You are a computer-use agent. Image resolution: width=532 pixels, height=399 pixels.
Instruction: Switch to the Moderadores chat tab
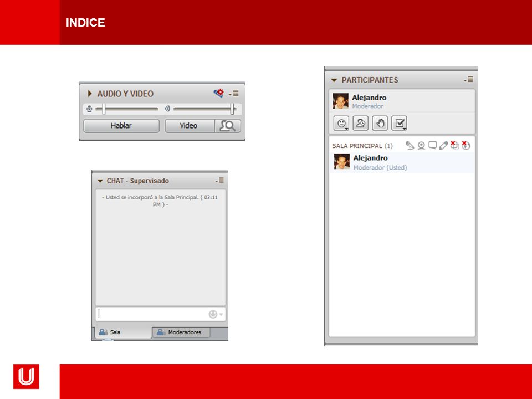(x=181, y=332)
